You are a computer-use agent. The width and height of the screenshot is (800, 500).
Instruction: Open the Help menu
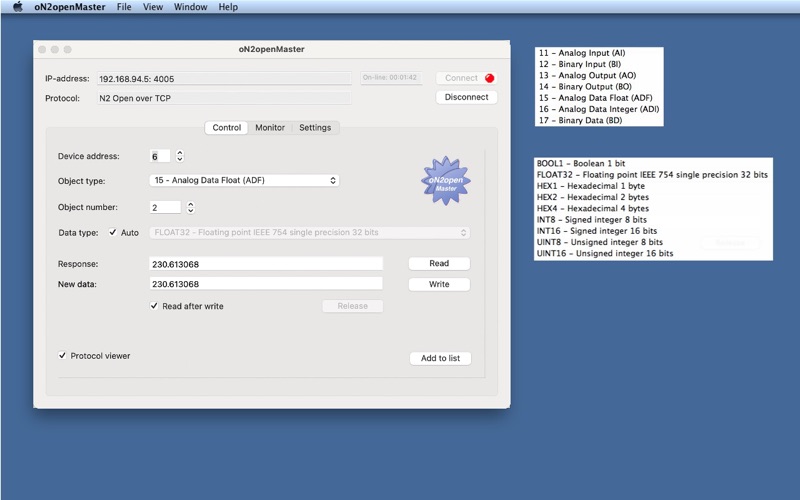click(228, 7)
